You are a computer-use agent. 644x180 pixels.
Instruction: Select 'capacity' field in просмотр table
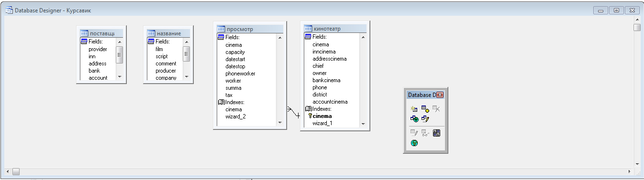click(x=235, y=52)
